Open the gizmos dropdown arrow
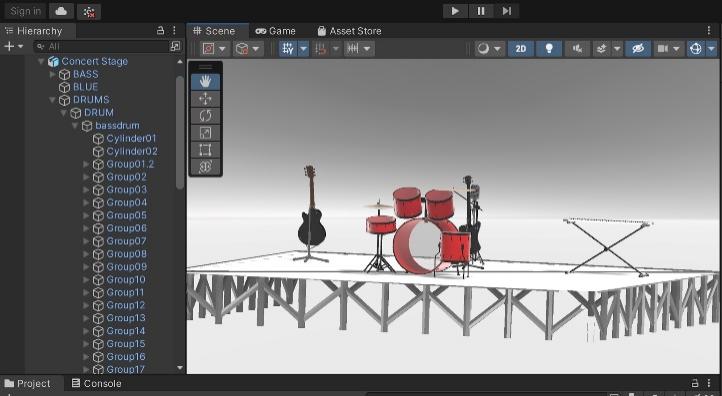This screenshot has width=722, height=396. [x=711, y=48]
